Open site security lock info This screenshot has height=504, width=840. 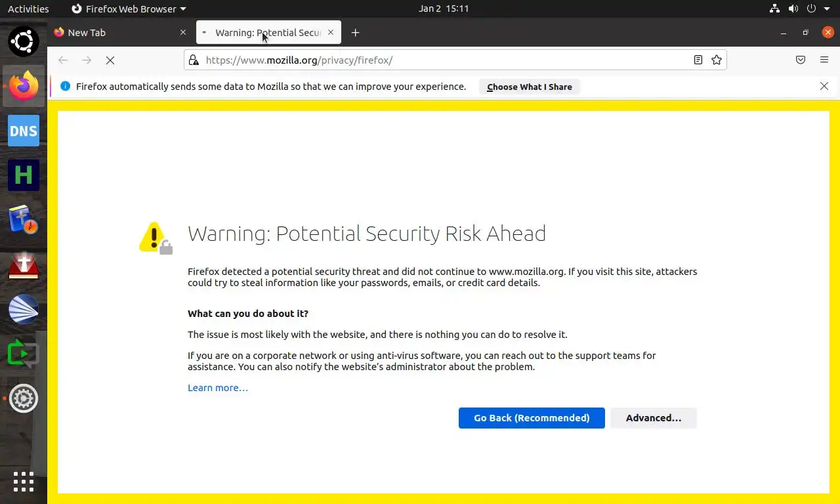tap(193, 60)
